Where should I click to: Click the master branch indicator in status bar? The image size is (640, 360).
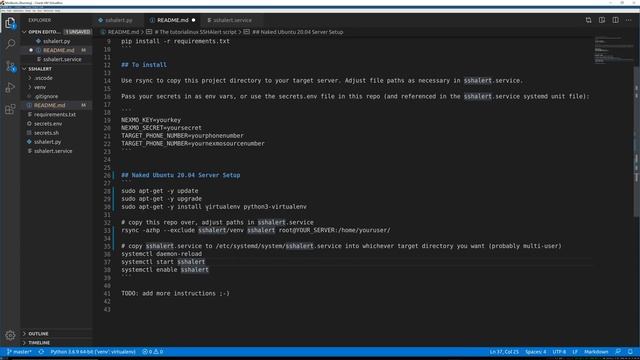[x=19, y=352]
